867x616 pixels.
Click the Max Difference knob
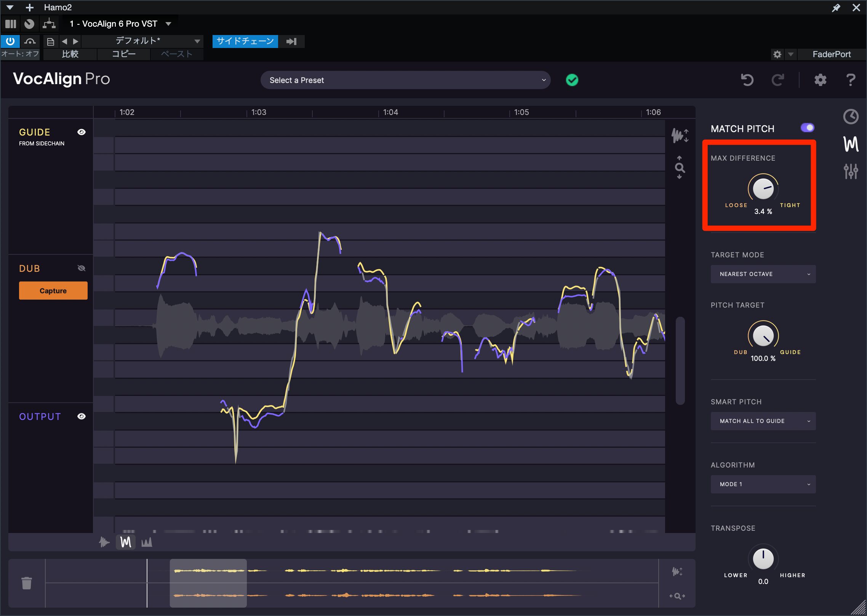(763, 188)
